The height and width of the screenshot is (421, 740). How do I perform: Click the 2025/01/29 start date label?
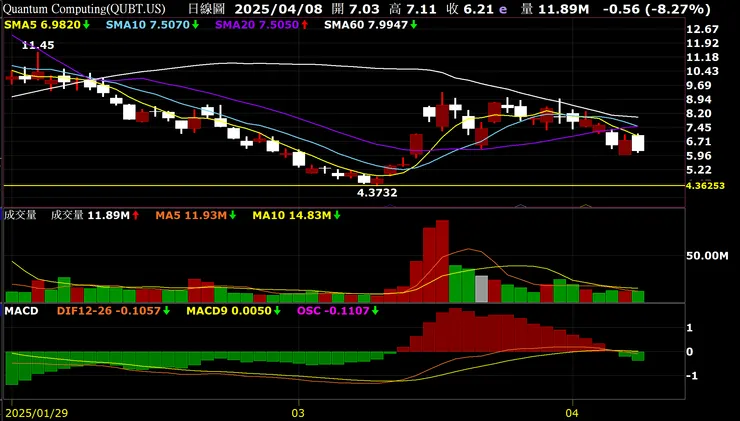pos(37,413)
